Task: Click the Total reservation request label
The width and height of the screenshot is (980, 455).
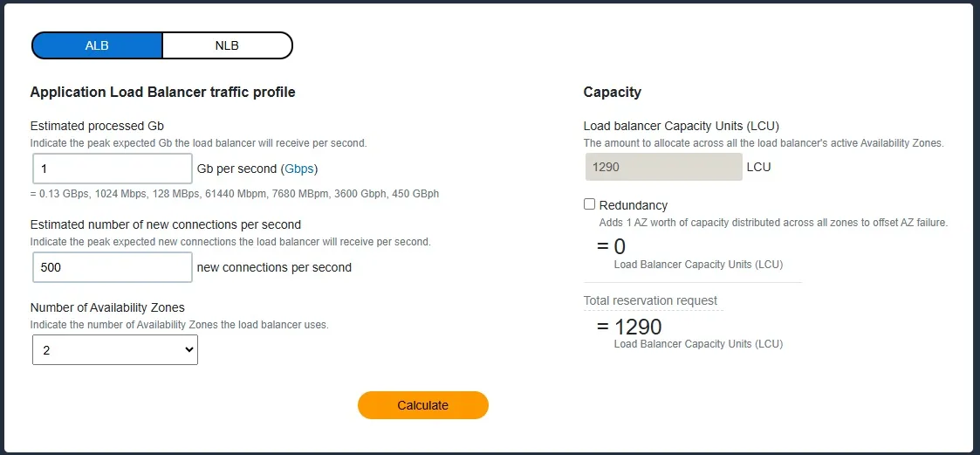Action: pyautogui.click(x=650, y=300)
